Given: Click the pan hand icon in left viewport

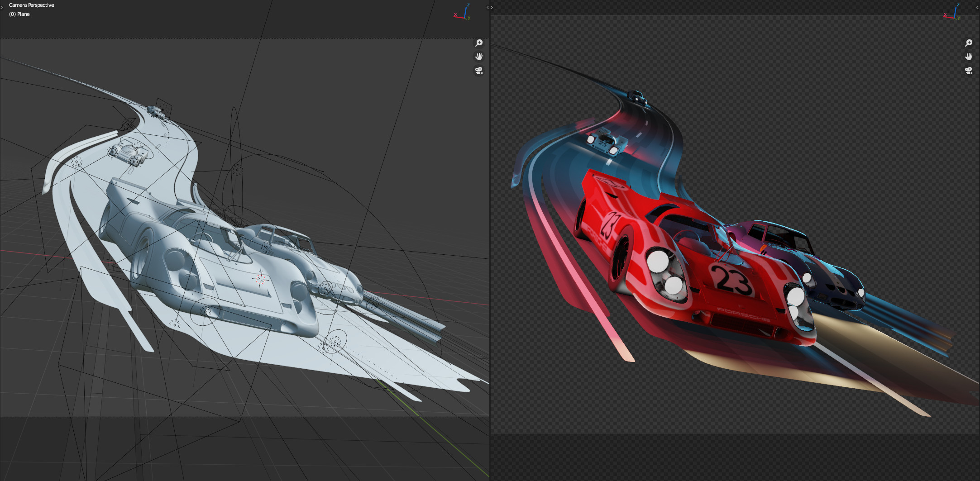Looking at the screenshot, I should [479, 57].
